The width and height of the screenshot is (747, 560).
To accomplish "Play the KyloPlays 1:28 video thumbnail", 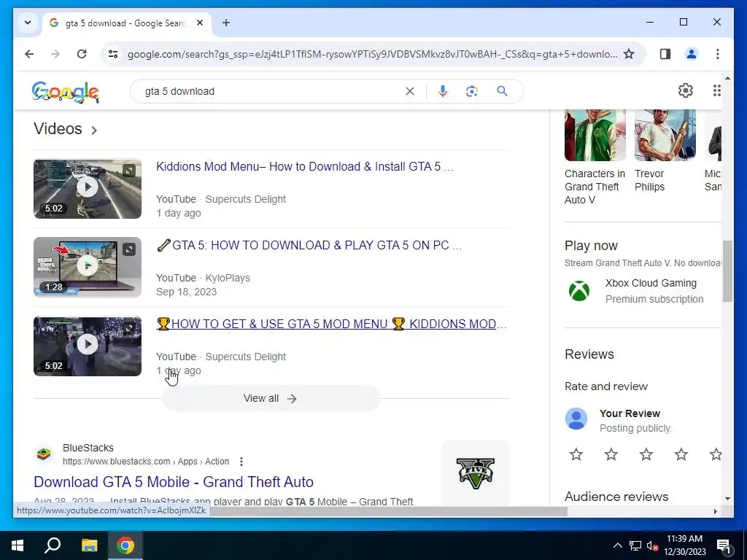I will pyautogui.click(x=88, y=267).
